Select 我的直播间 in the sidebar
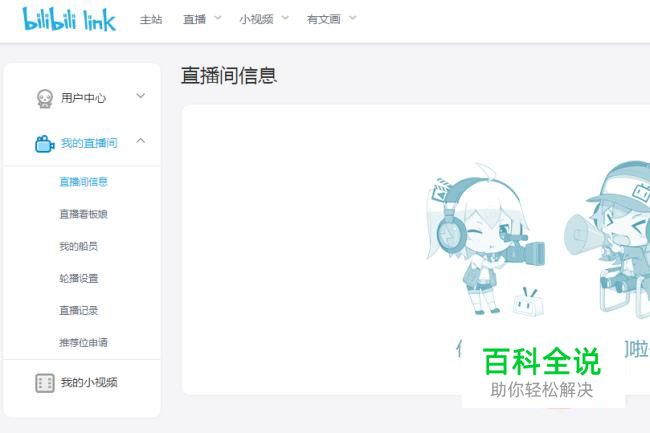 (89, 143)
